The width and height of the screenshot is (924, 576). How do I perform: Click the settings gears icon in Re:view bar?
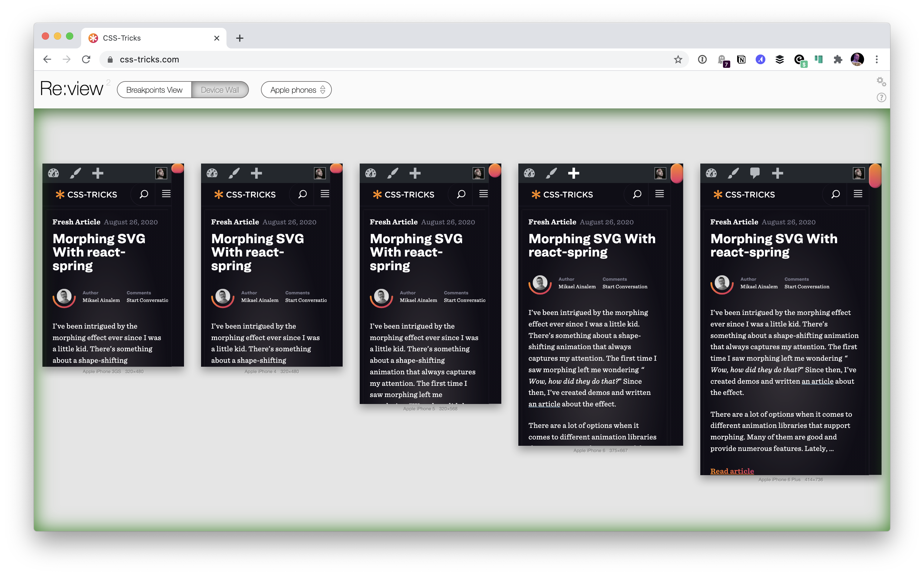click(x=881, y=81)
